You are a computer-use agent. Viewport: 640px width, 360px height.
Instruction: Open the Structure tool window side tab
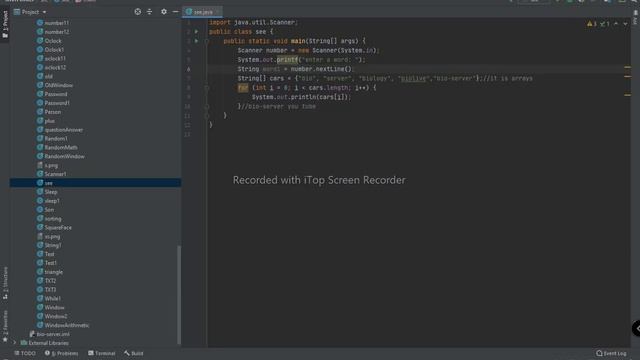[5, 283]
